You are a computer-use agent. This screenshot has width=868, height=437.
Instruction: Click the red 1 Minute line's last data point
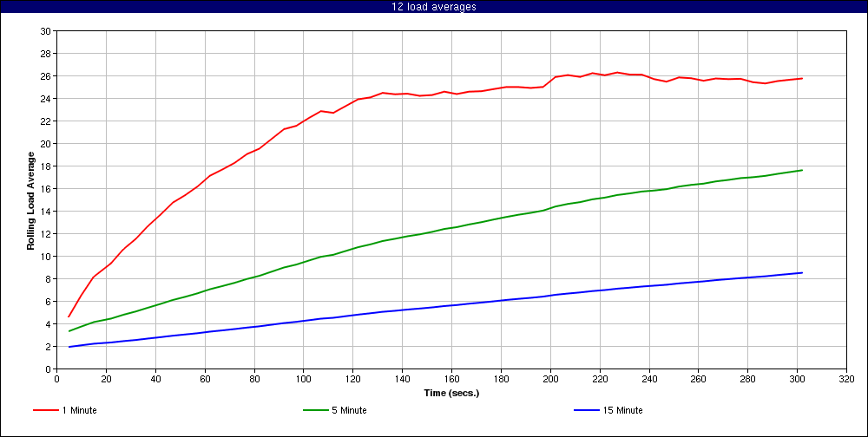802,79
